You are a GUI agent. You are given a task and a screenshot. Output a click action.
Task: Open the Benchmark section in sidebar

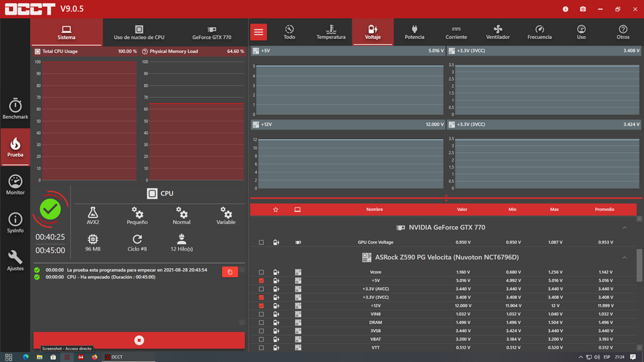(15, 109)
